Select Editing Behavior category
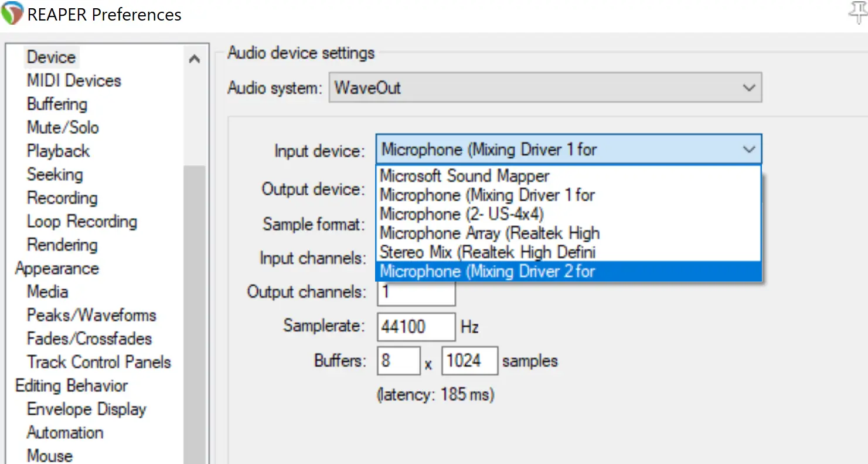Screen dimensions: 868x464 (71, 386)
